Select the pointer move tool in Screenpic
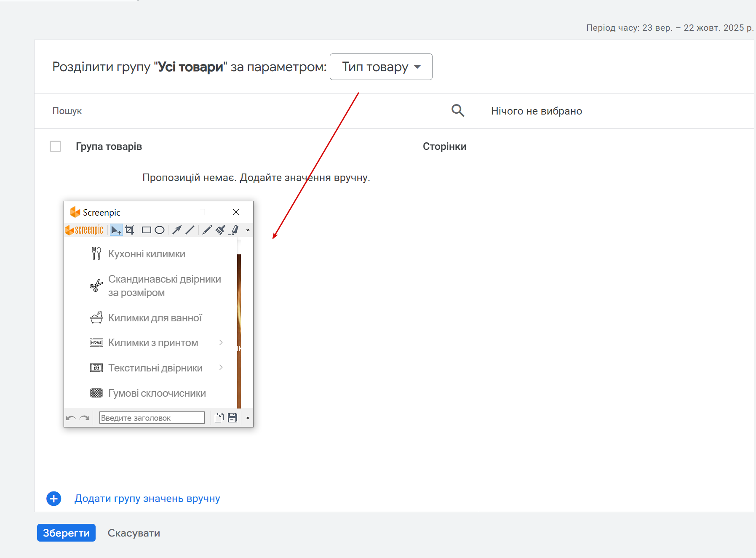This screenshot has width=756, height=558. click(116, 230)
